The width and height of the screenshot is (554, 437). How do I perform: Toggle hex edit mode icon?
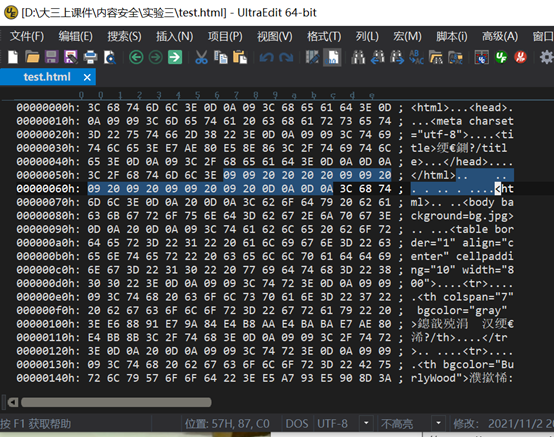pyautogui.click(x=332, y=57)
